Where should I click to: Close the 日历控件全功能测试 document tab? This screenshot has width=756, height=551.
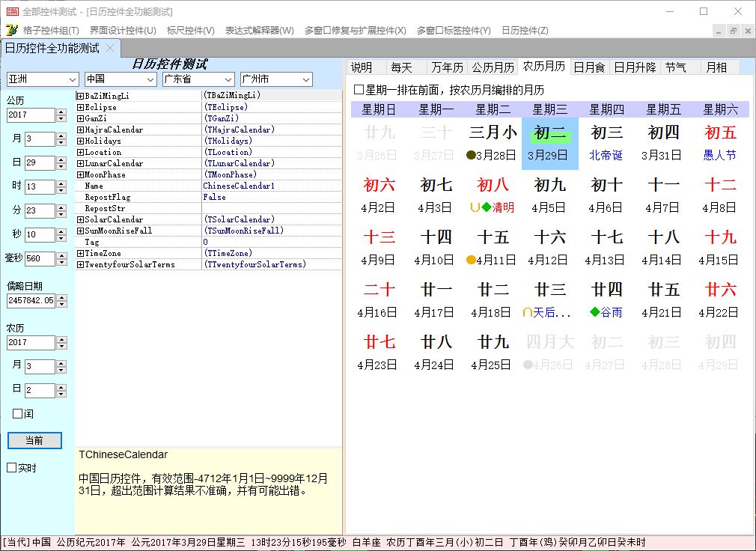(110, 48)
